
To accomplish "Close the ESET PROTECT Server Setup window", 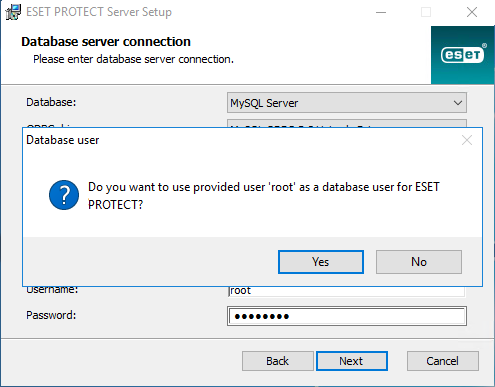I will pyautogui.click(x=472, y=12).
